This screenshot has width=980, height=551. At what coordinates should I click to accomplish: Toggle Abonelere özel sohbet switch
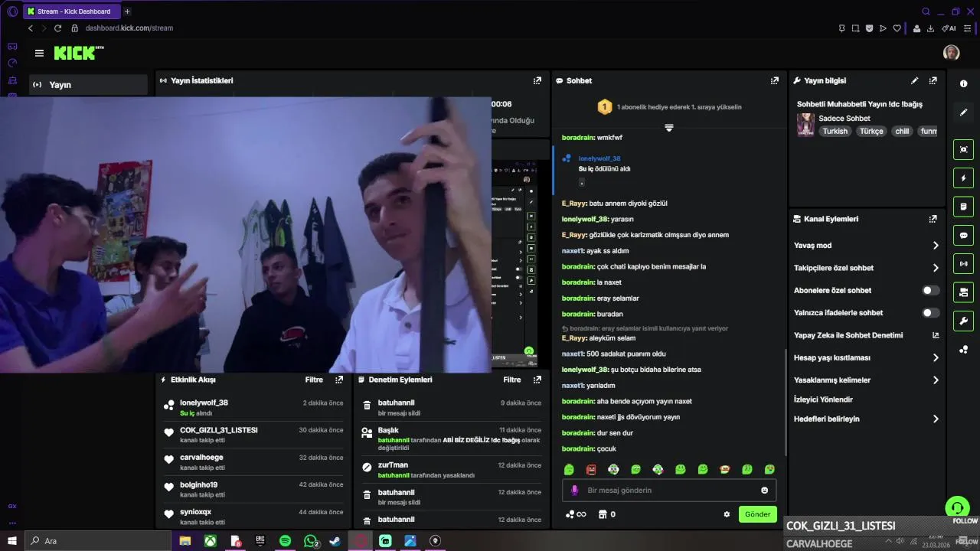(930, 291)
